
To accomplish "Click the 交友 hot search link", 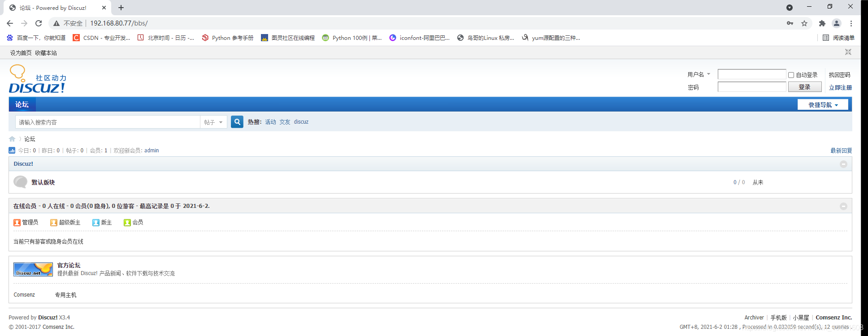I will click(285, 122).
